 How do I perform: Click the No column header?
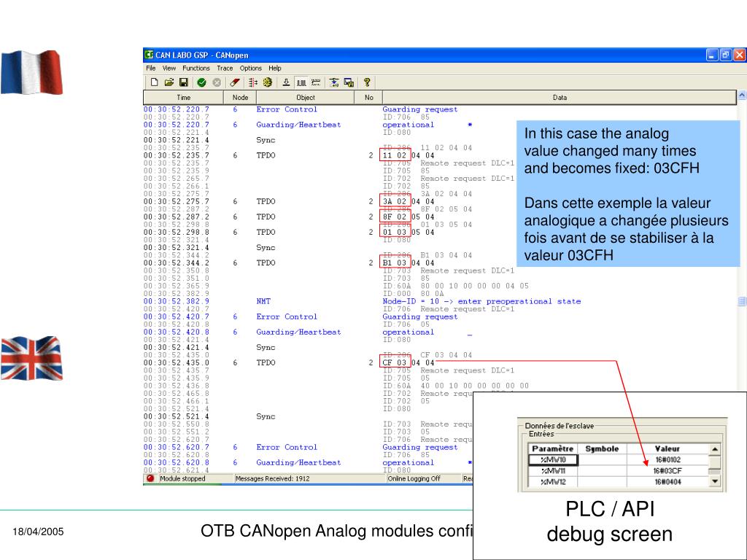368,97
